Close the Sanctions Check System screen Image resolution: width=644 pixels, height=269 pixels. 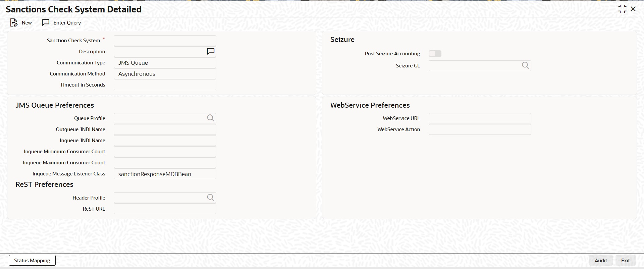633,9
